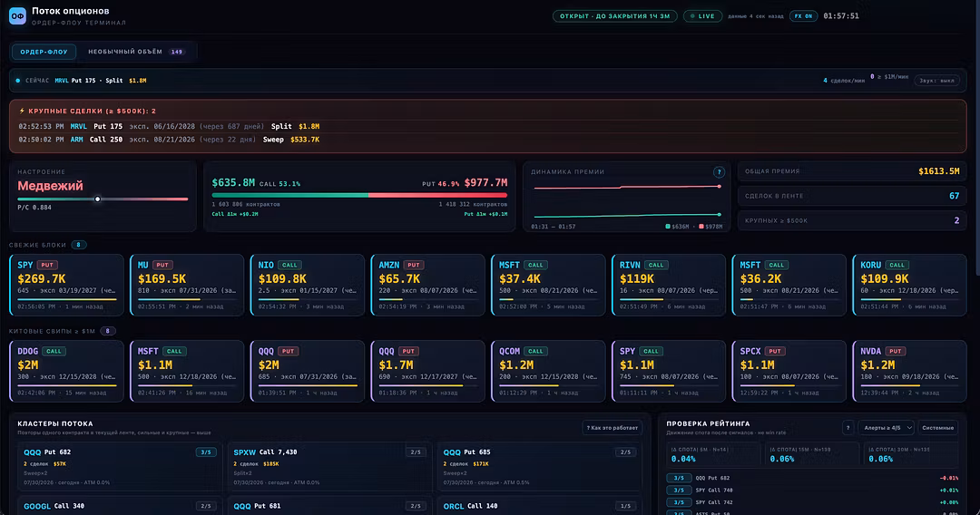Click the Как это работает button

tap(612, 428)
